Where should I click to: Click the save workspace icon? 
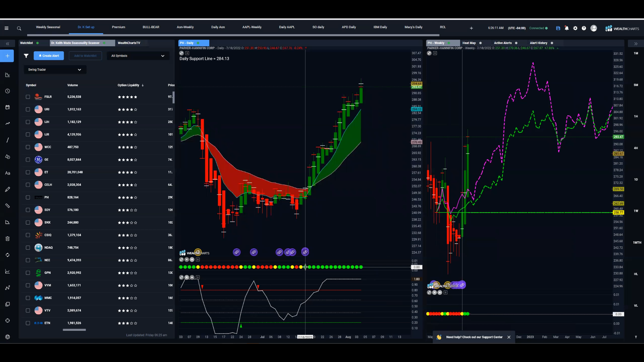coord(558,28)
